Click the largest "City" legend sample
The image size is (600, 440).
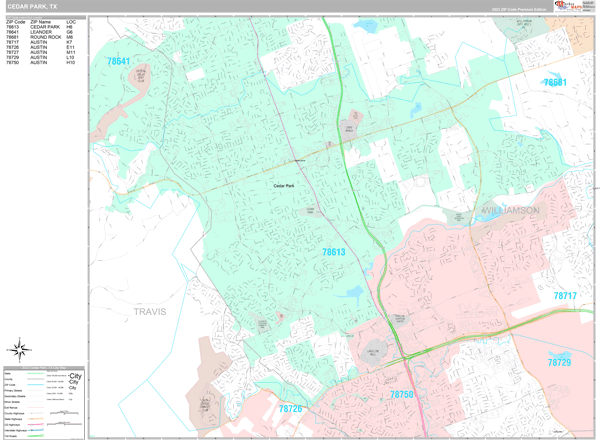tap(75, 376)
